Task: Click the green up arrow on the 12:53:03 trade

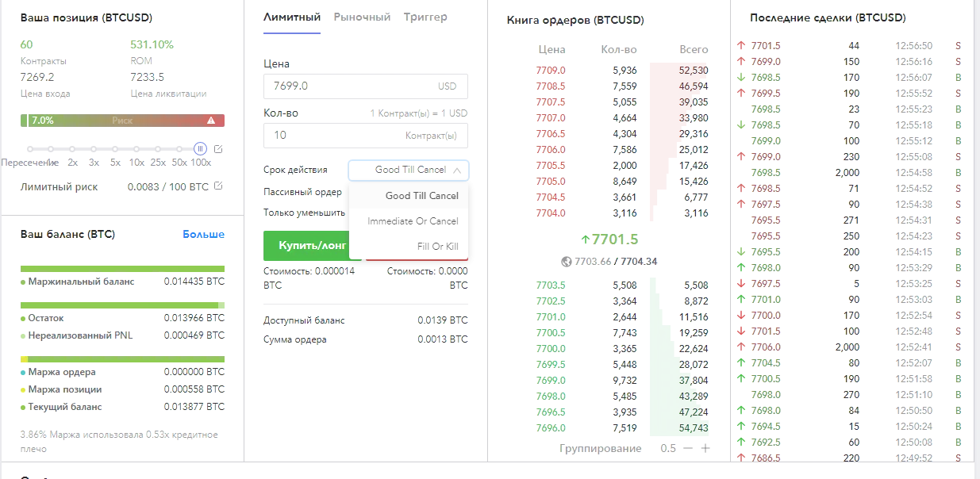Action: point(741,300)
